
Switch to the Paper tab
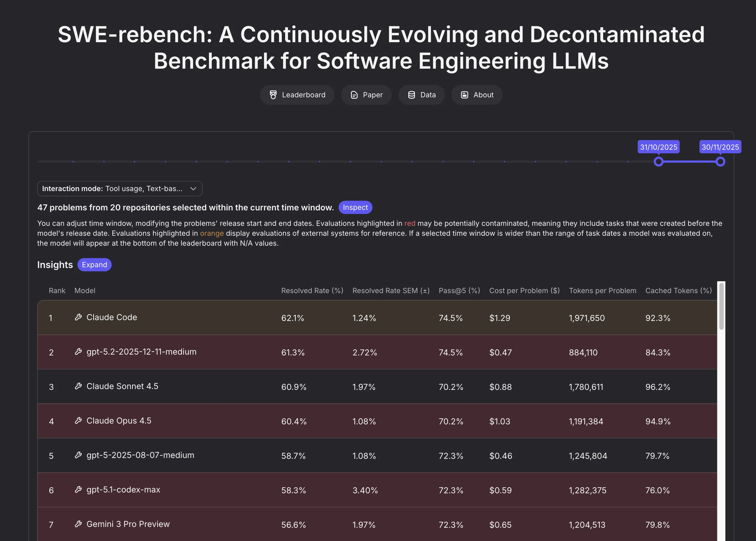[x=366, y=95]
